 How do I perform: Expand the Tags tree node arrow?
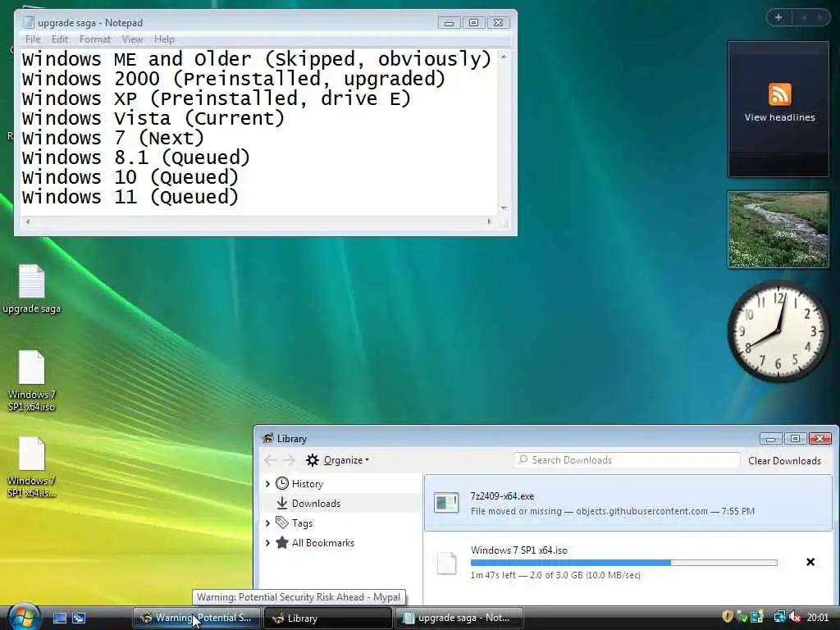tap(267, 523)
